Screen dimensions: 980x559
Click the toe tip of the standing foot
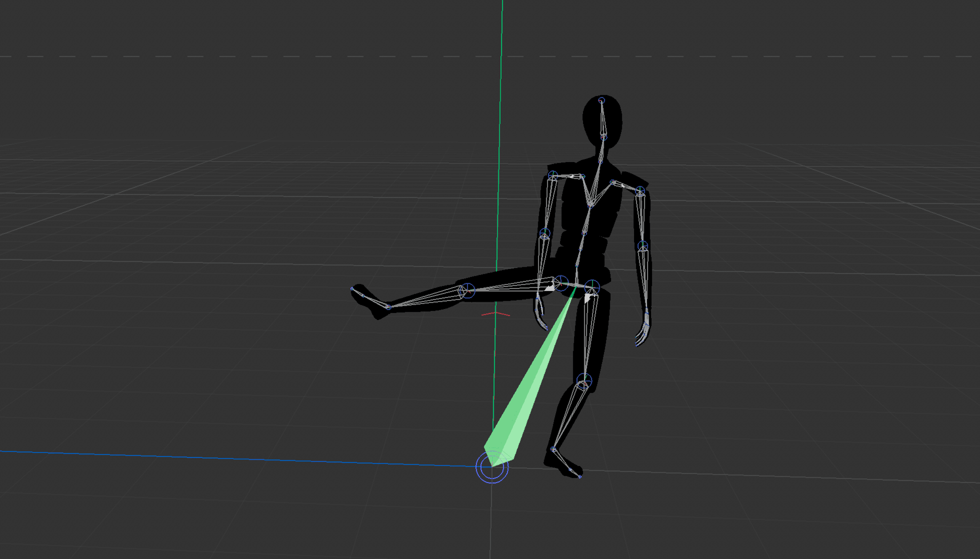coord(580,477)
